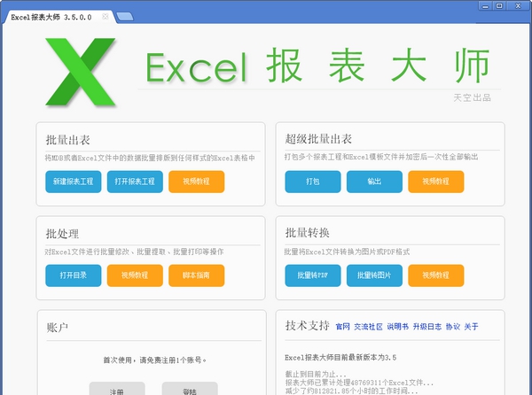Close the Excel报表大师 tab
The image size is (532, 395).
(106, 16)
